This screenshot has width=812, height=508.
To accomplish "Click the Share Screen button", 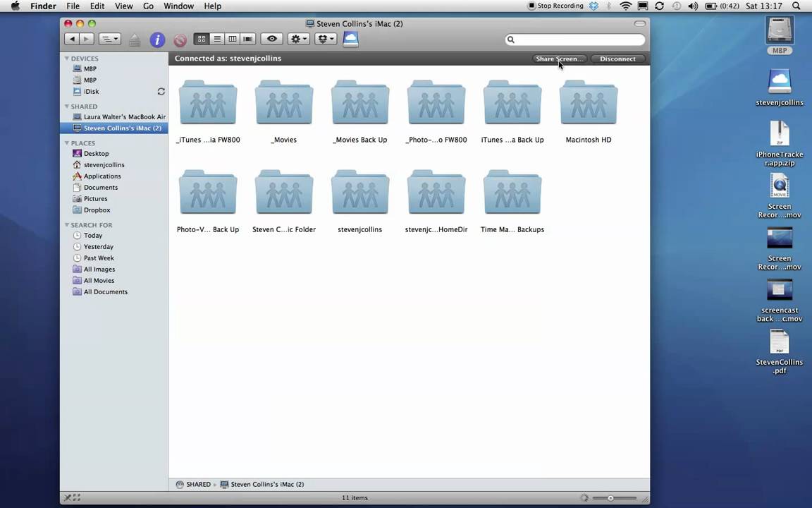I will point(559,59).
